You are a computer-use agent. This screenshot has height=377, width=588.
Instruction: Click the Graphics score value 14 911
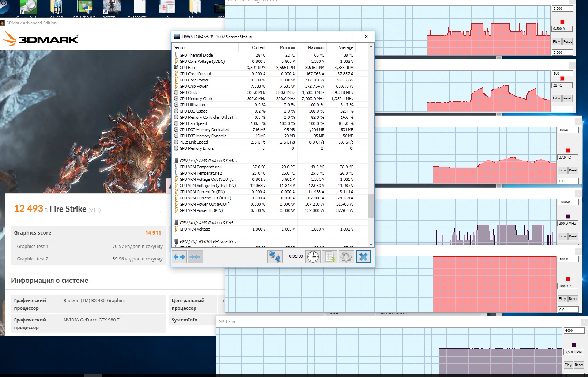click(153, 233)
